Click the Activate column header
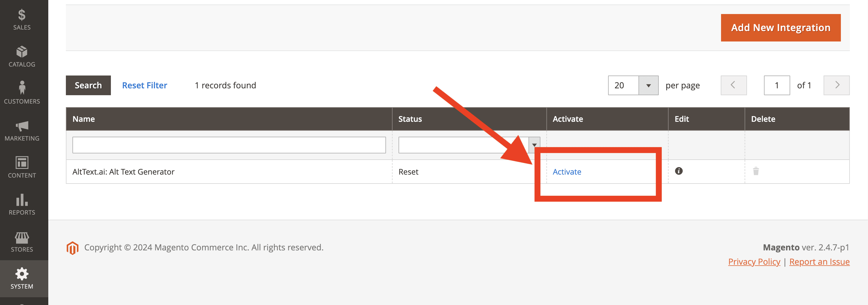This screenshot has height=305, width=868. [607, 119]
